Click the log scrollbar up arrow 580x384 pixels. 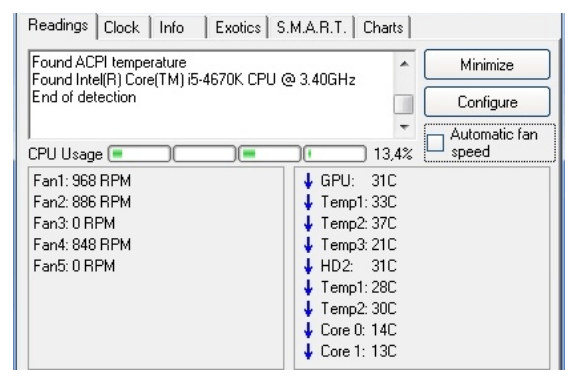404,64
